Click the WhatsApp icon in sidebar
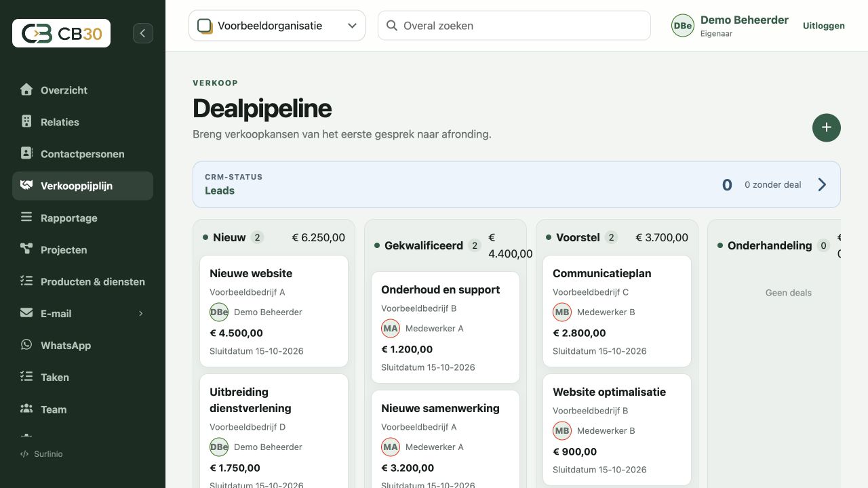This screenshot has width=868, height=488. tap(26, 344)
